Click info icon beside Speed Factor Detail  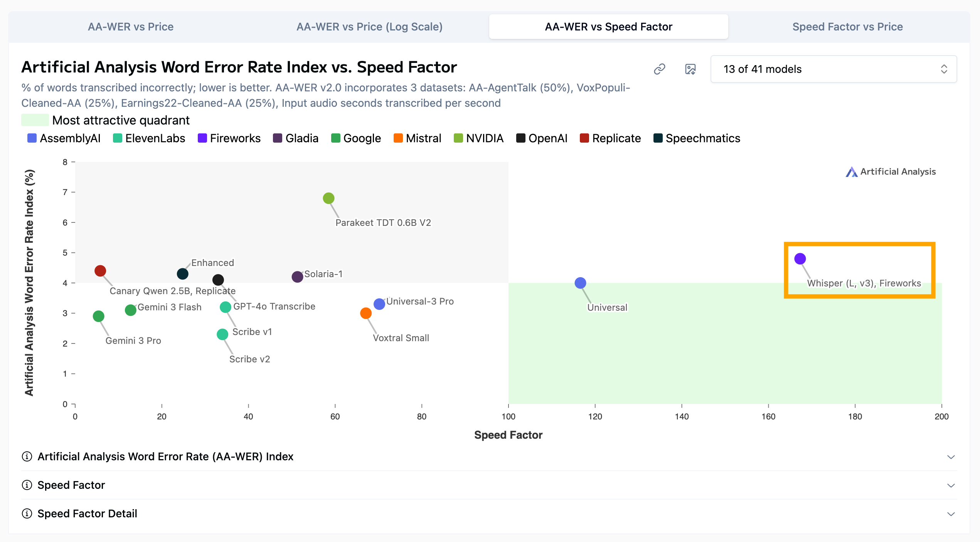27,513
